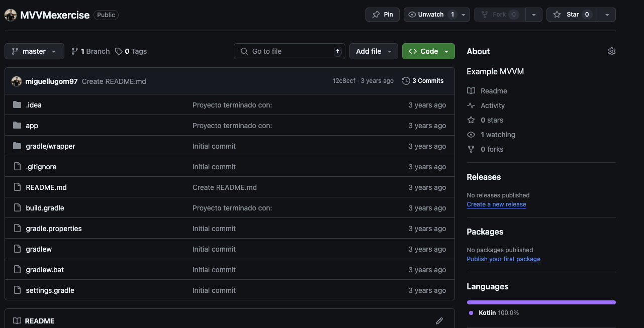
Task: Open 1 Branch list
Action: [90, 51]
